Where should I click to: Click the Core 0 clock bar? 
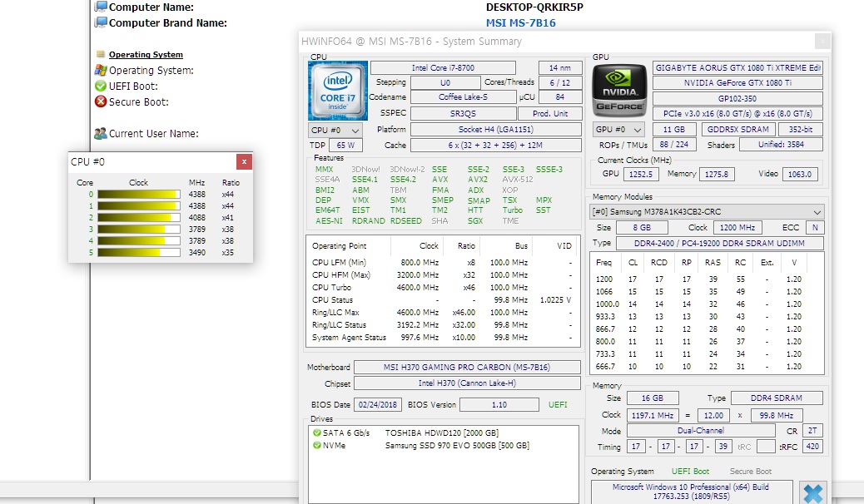pos(137,193)
